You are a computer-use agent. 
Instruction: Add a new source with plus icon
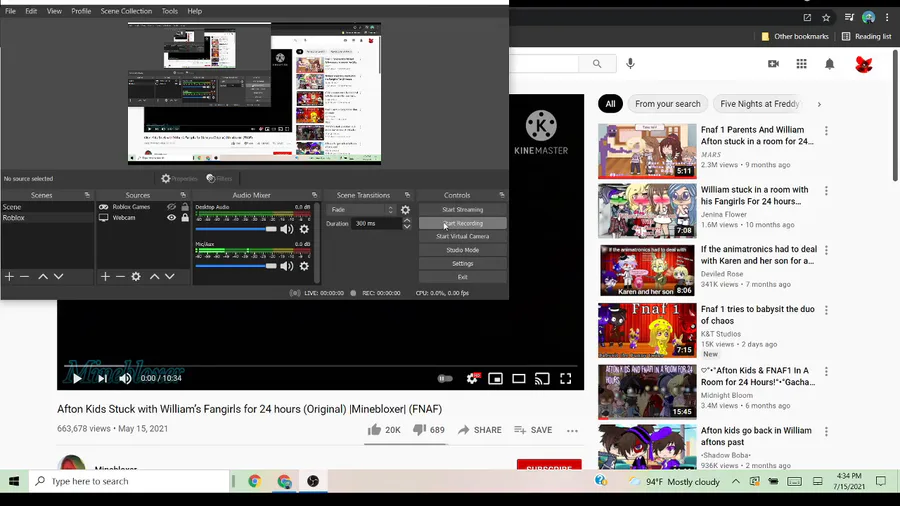[x=105, y=277]
